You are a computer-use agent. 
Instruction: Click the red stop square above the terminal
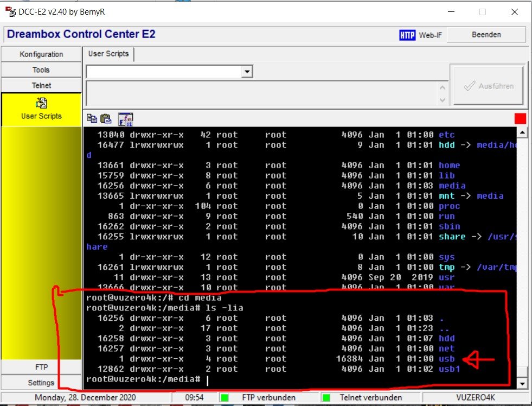pyautogui.click(x=520, y=119)
